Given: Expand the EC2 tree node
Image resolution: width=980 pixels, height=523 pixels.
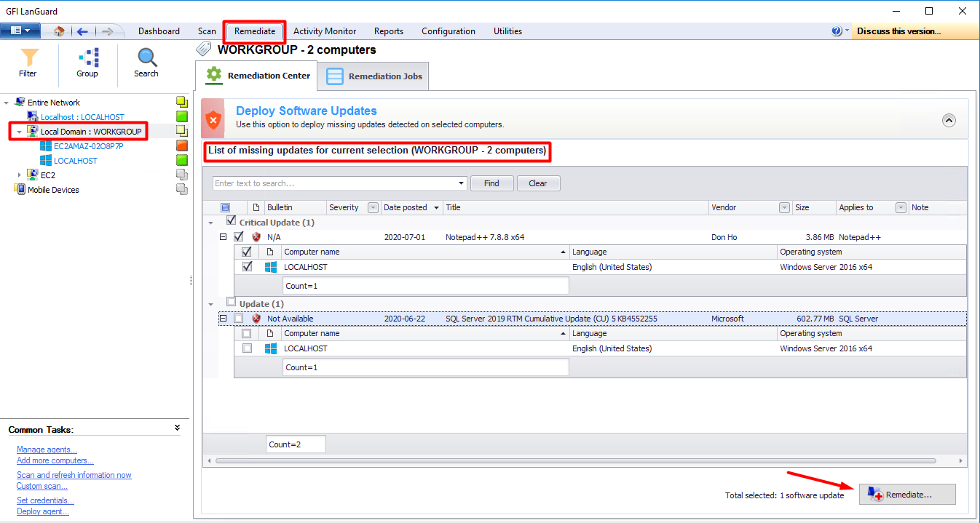Looking at the screenshot, I should [x=20, y=175].
